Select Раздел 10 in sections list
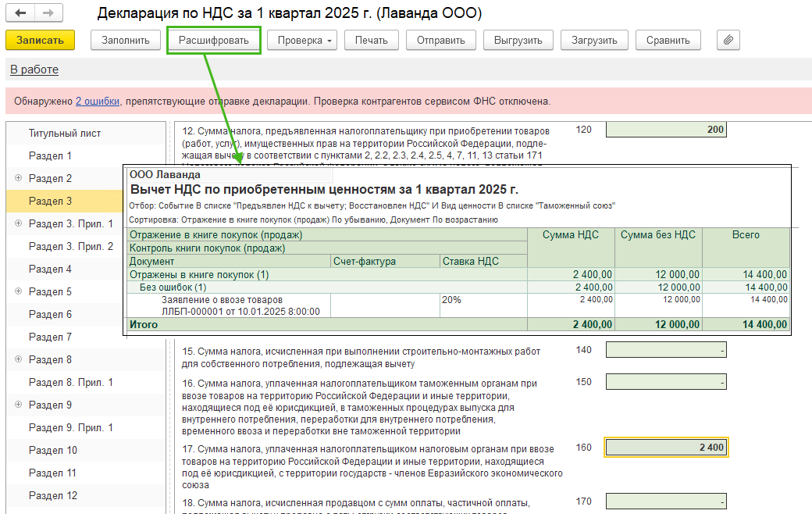 (52, 450)
